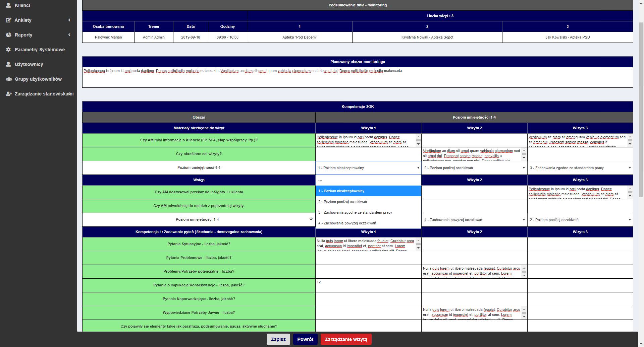The image size is (644, 347).
Task: Click the Ankiety edit icon in sidebar
Action: [x=9, y=20]
